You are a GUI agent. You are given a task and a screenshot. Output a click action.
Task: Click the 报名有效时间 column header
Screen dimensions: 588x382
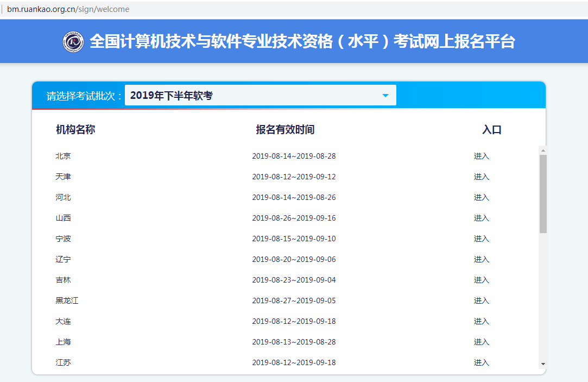tap(285, 129)
